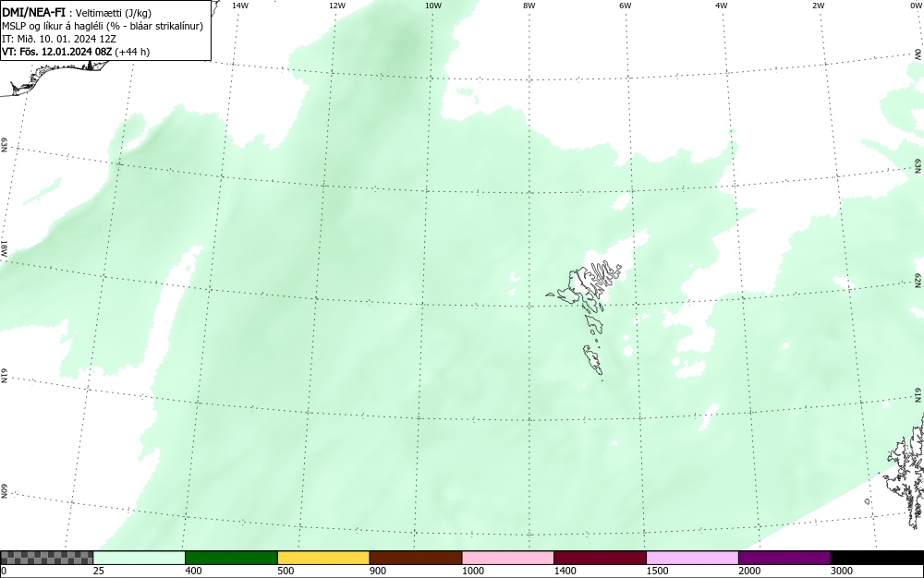The height and width of the screenshot is (578, 924).
Task: Click the light green 25–400 legend swatch
Action: click(140, 558)
